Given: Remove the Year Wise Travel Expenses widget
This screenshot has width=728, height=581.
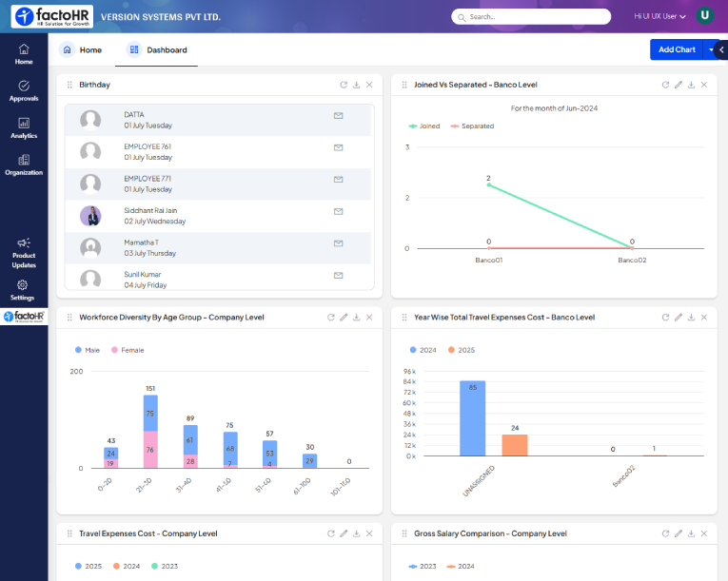Looking at the screenshot, I should (x=704, y=318).
